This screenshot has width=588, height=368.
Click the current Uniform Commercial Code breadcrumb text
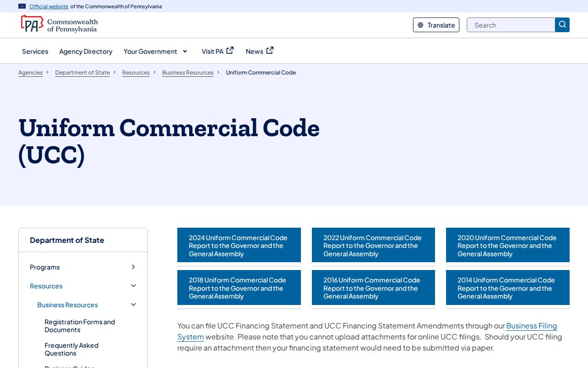coord(261,73)
